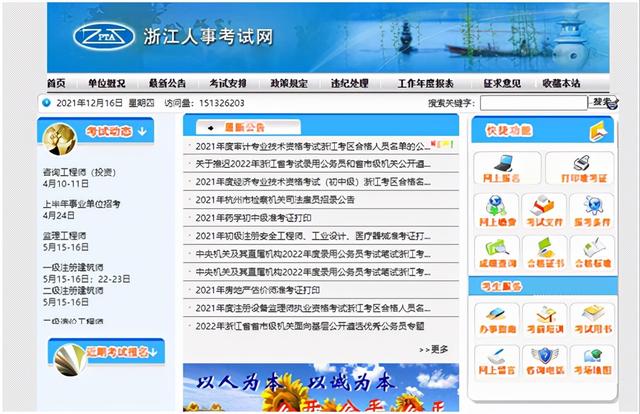Click the book image beside 近期考试报名

[70, 360]
